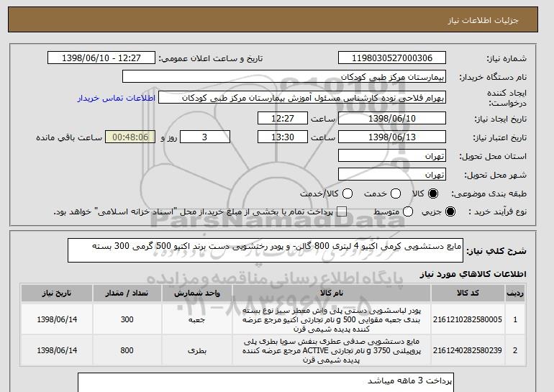This screenshot has width=554, height=392.
Task: Click the remaining days field showing 3
Action: (205, 137)
